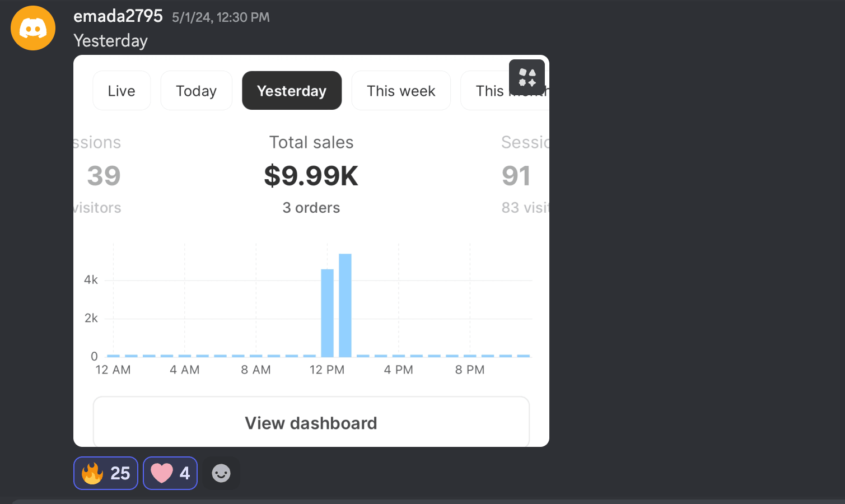
Task: Select the Today tab
Action: [196, 91]
